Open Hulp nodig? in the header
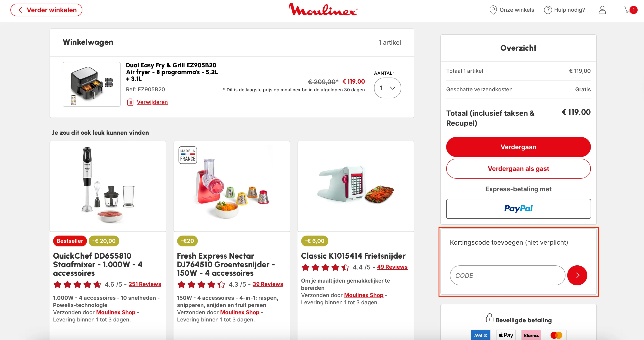The image size is (644, 340). [564, 10]
